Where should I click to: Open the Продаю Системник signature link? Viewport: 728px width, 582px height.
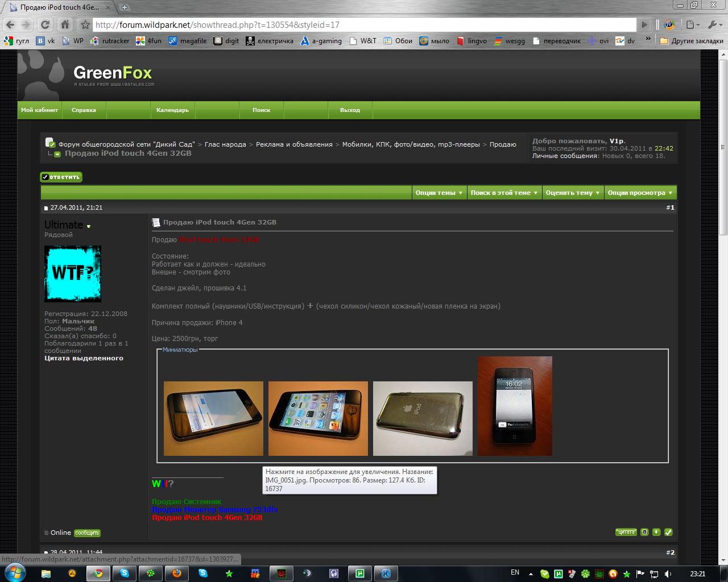coord(187,502)
